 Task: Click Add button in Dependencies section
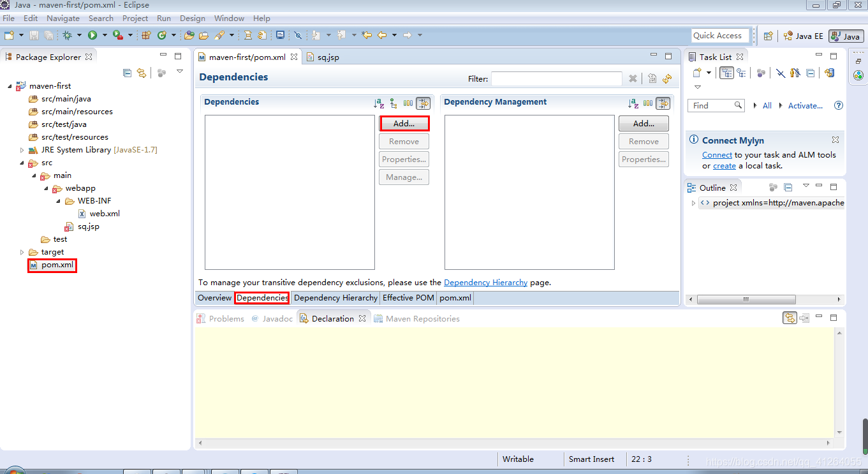(404, 123)
